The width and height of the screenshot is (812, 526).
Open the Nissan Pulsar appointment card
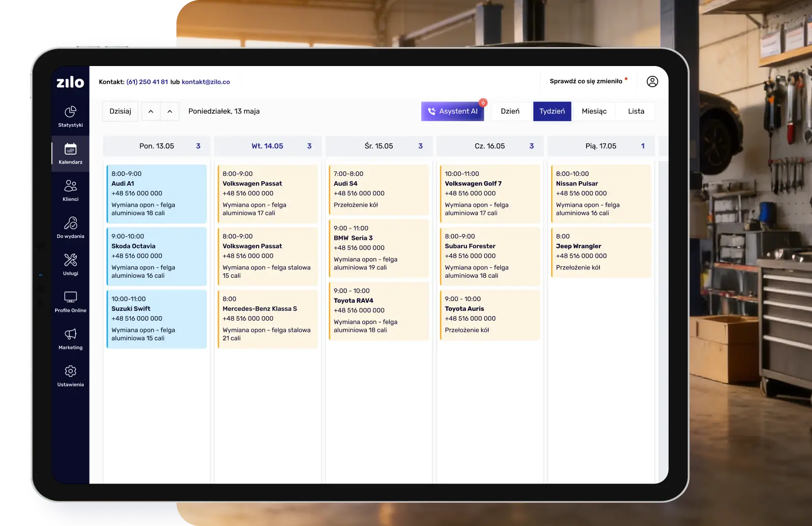coord(601,194)
